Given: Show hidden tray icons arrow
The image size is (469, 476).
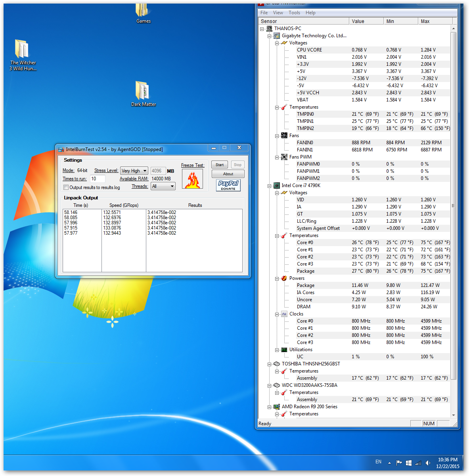Looking at the screenshot, I should pos(389,463).
